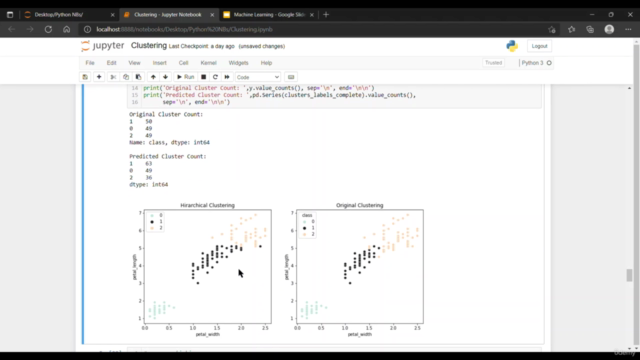
Task: Insert a cell below with plus icon
Action: click(99, 77)
